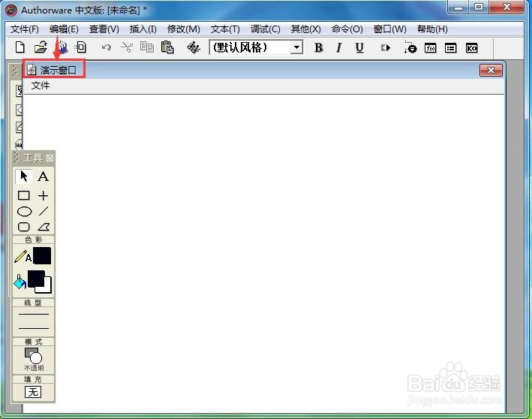532x419 pixels.
Task: Select the Polygon tool
Action: click(x=44, y=227)
